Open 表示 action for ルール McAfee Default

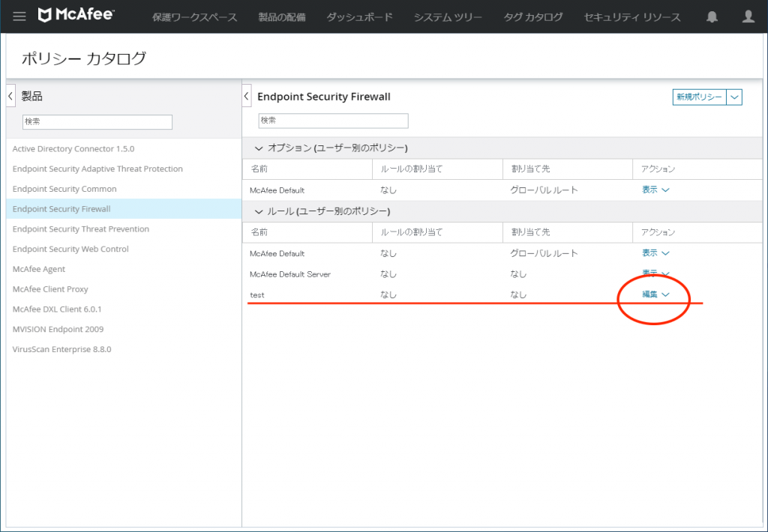pos(655,253)
